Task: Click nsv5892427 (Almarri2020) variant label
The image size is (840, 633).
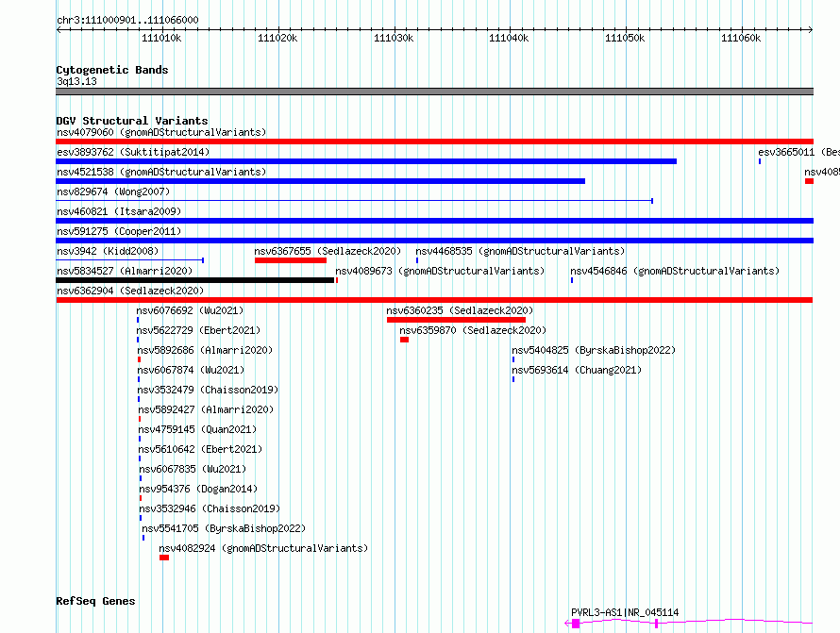Action: [x=206, y=409]
